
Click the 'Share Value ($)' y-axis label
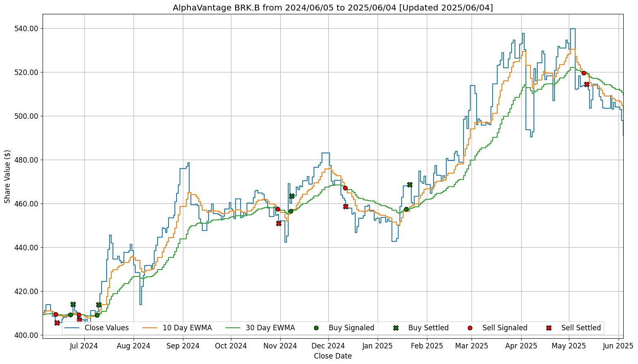click(x=7, y=176)
